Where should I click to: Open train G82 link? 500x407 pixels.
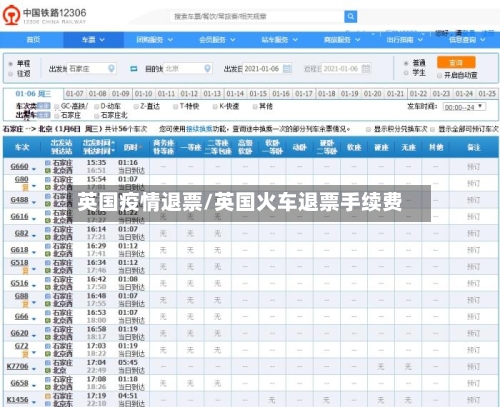coord(22,233)
